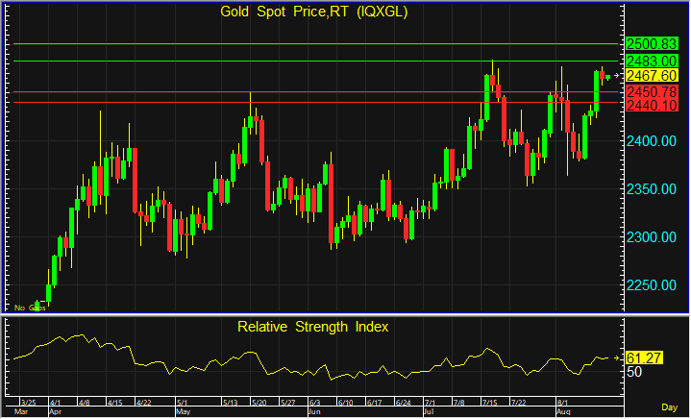Click the 2300.00 price axis label
The image size is (691, 419).
click(x=648, y=237)
